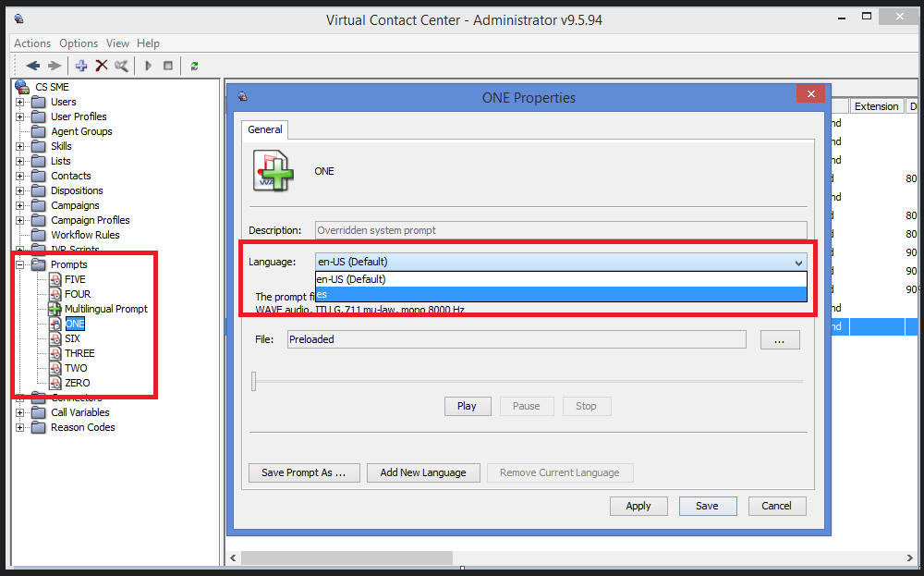Select the General tab
The image size is (924, 576).
(x=264, y=129)
